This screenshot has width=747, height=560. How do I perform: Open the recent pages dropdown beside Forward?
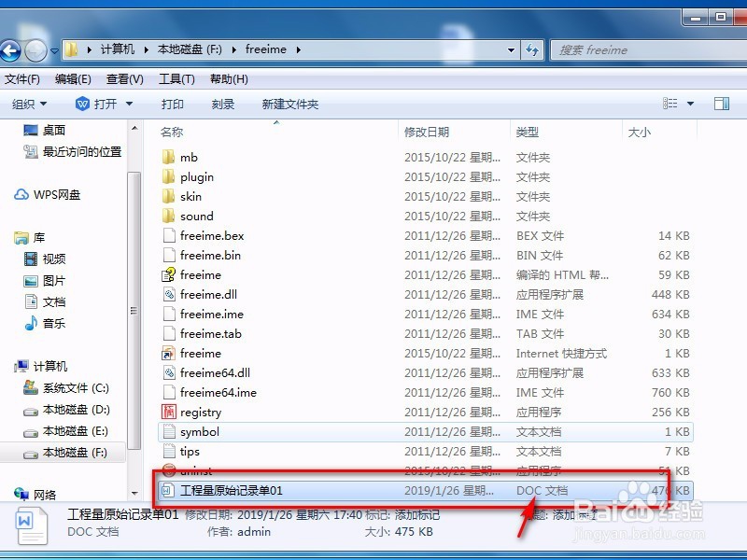(54, 50)
